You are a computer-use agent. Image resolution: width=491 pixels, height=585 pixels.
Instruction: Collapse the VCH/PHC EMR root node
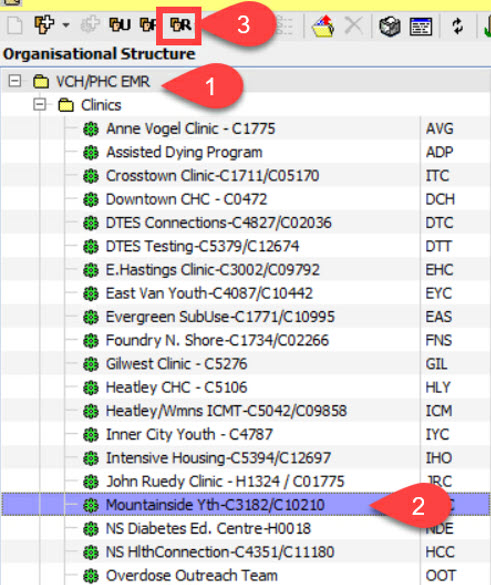15,81
